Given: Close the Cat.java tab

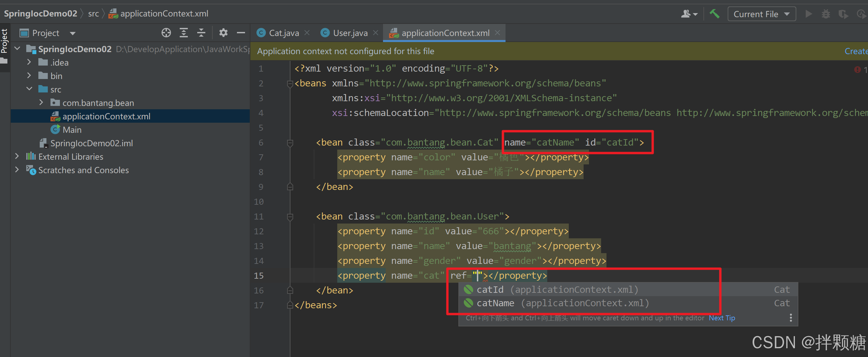Looking at the screenshot, I should 307,33.
